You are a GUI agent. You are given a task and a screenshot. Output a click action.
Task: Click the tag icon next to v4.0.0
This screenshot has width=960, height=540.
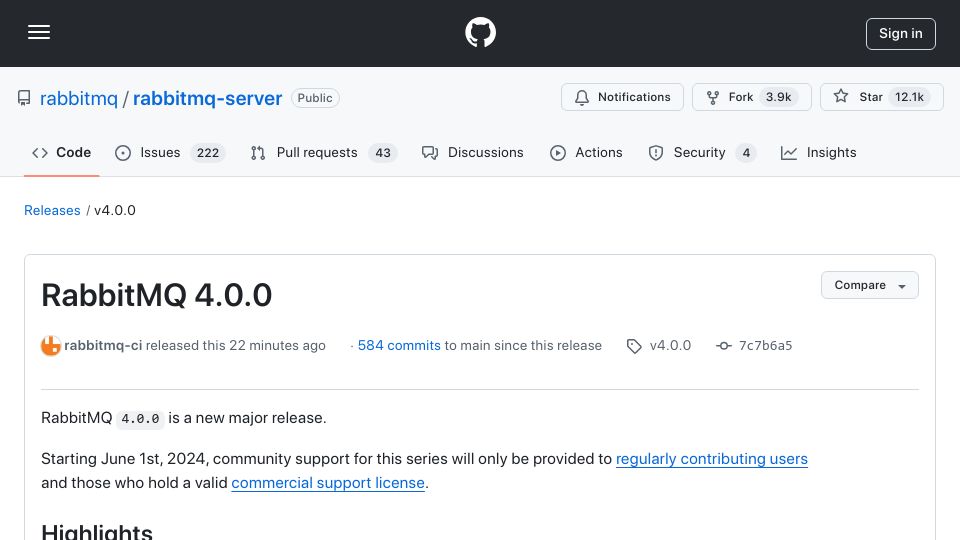click(634, 346)
